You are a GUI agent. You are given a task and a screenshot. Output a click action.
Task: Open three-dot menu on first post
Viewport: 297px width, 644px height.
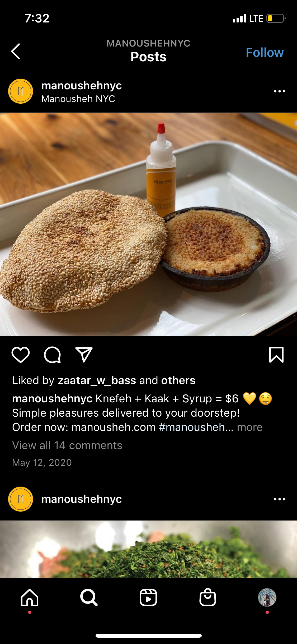pos(280,91)
